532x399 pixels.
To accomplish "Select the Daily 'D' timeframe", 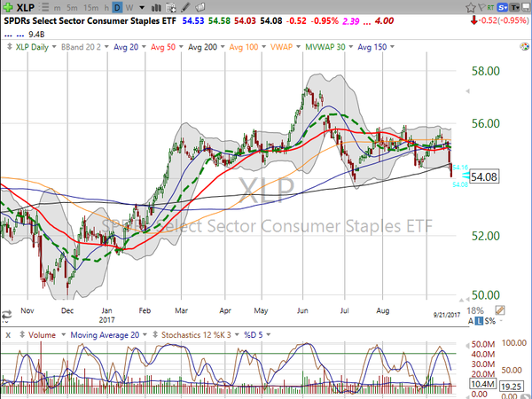I will pos(117,7).
